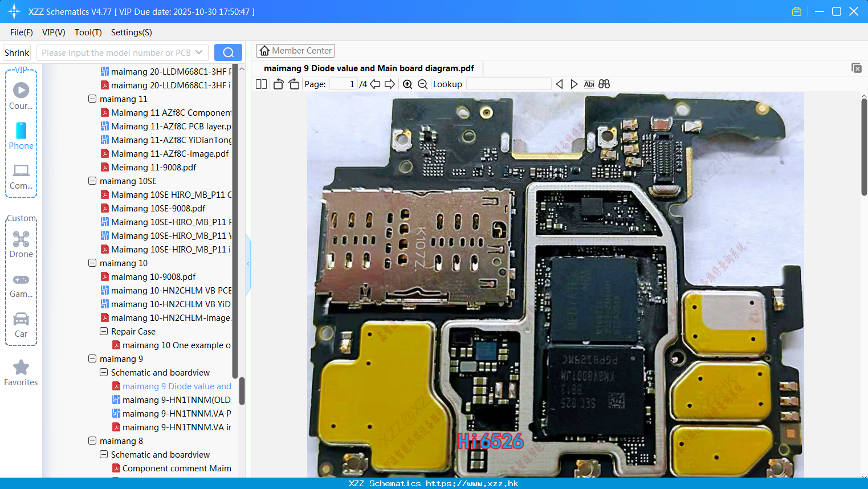Open the Drone category
The height and width of the screenshot is (489, 868).
point(21,244)
